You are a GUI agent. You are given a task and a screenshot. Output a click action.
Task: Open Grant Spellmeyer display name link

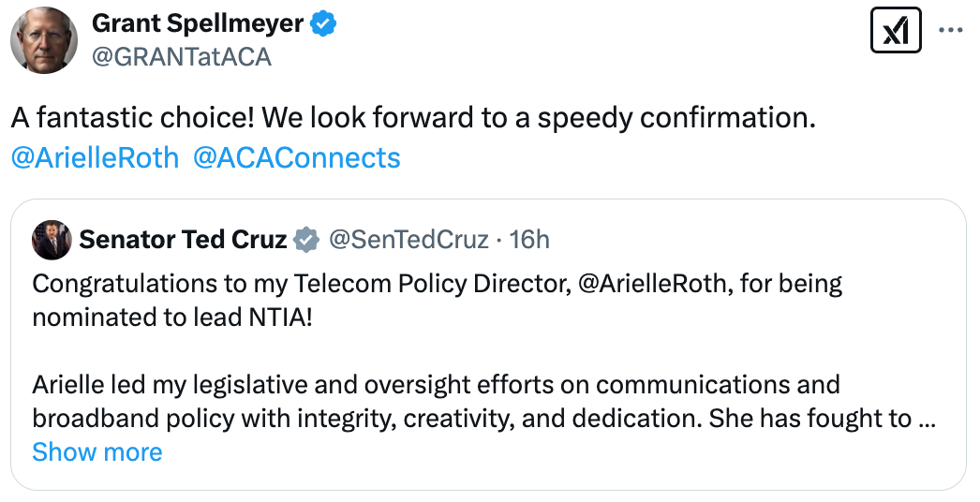pyautogui.click(x=198, y=24)
